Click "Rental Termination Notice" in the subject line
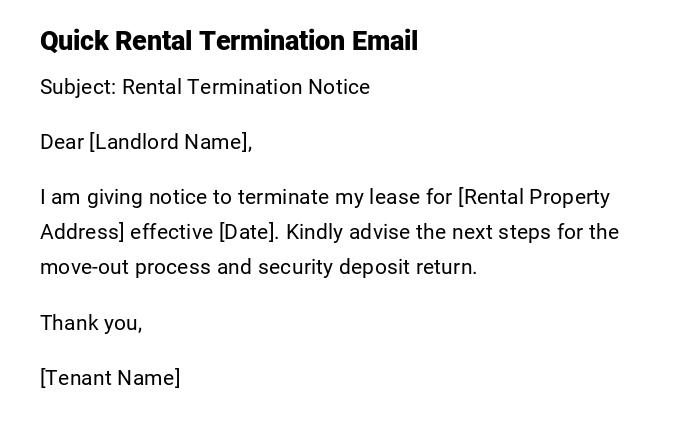 246,87
